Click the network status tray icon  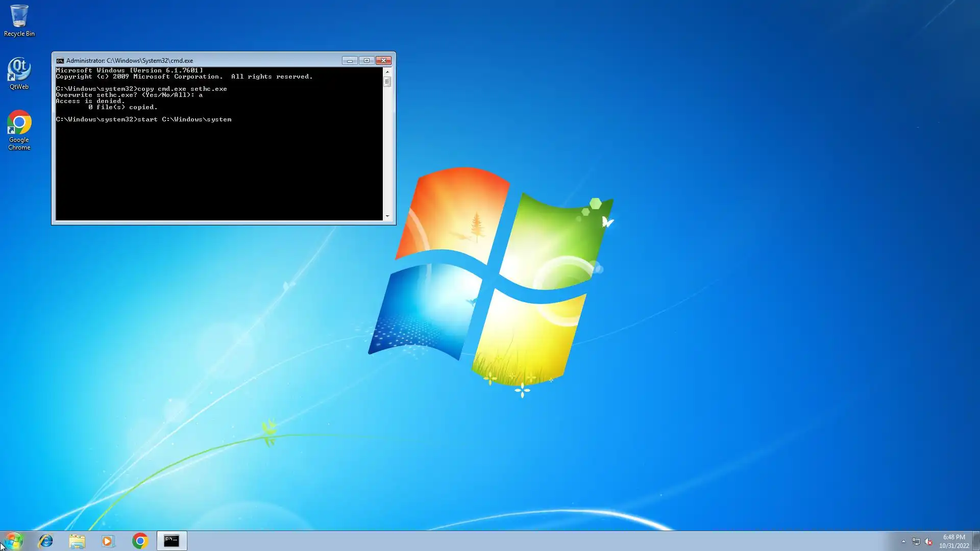[916, 541]
